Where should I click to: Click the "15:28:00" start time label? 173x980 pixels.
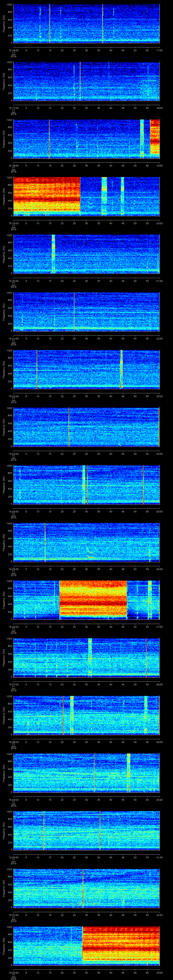click(x=13, y=742)
